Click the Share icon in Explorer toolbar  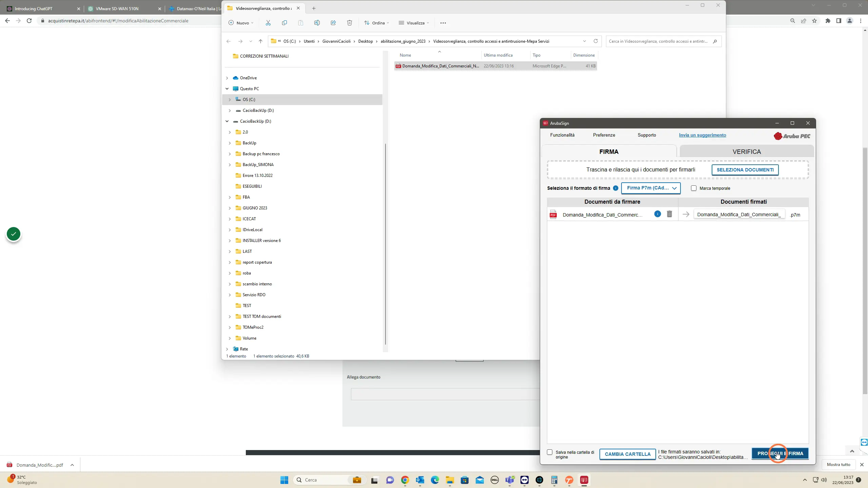tap(333, 23)
